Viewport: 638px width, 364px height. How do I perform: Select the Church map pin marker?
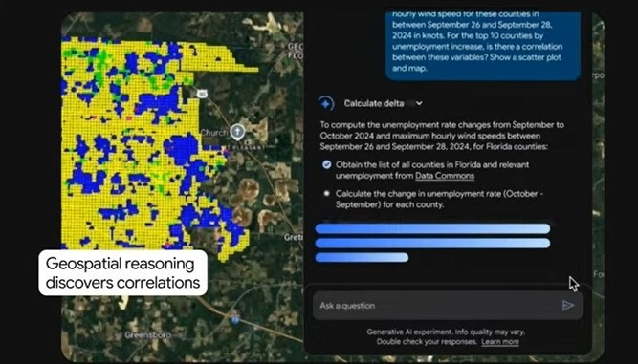237,132
